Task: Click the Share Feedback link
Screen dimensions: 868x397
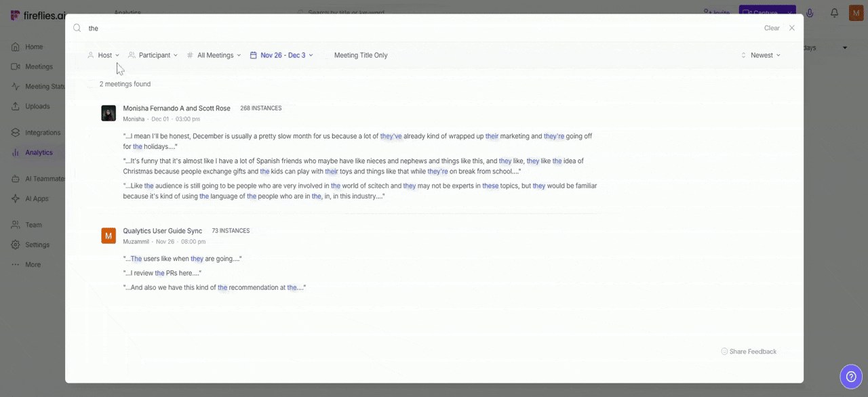Action: (753, 351)
